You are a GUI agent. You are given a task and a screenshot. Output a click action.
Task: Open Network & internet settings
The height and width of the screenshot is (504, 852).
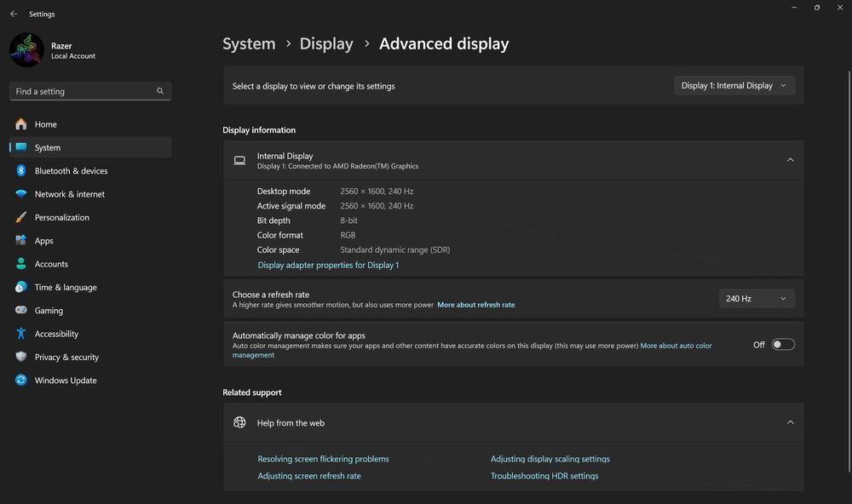tap(90, 194)
